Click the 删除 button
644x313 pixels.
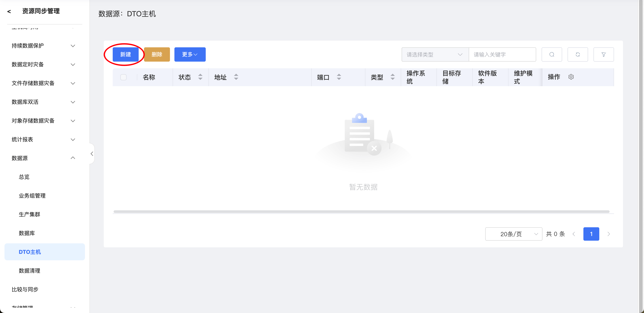[x=157, y=54]
